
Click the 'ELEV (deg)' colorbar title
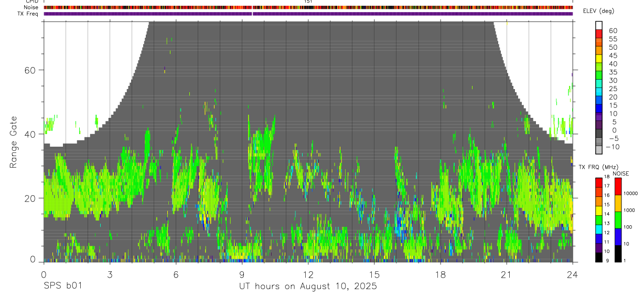point(598,11)
